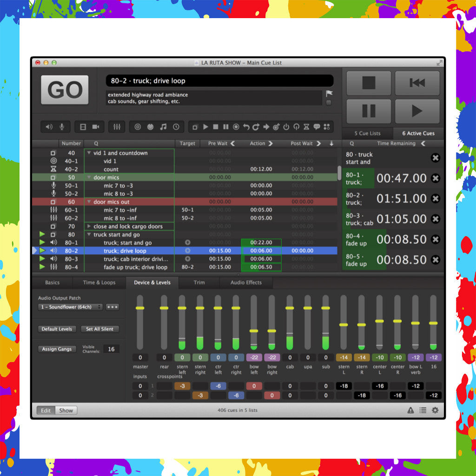Switch to the Audio Effects tab
This screenshot has height=476, width=476.
coord(246,283)
